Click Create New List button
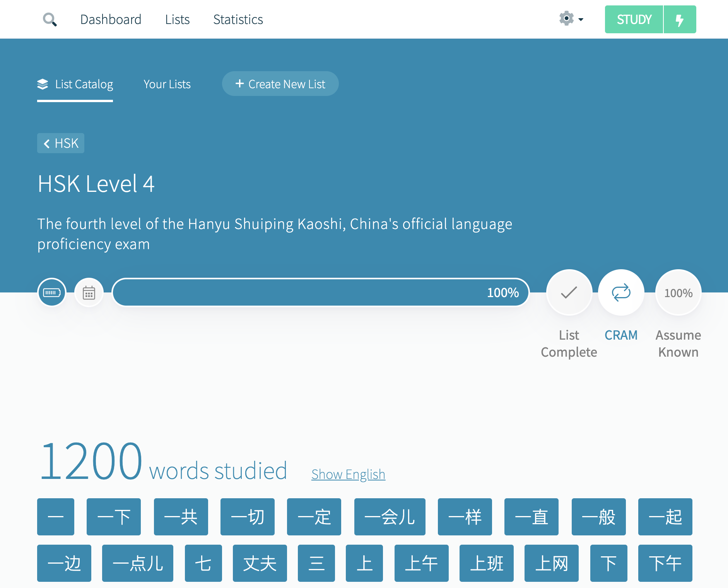 (x=280, y=84)
